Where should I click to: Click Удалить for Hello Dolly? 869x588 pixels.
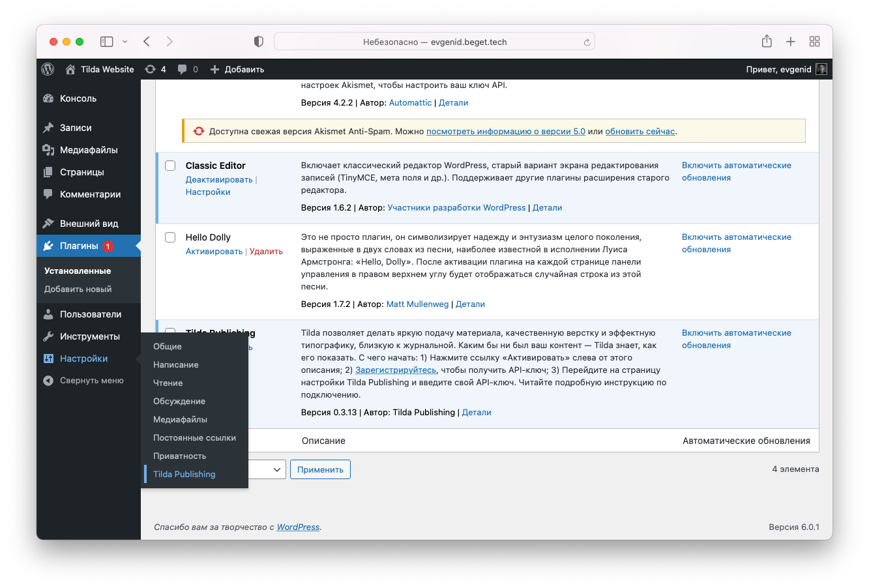[266, 251]
